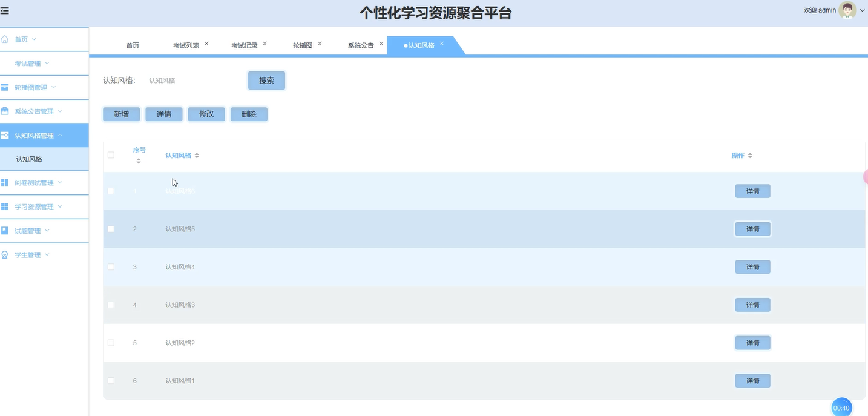The width and height of the screenshot is (868, 416).
Task: Sort by 操作 column arrows
Action: (750, 156)
